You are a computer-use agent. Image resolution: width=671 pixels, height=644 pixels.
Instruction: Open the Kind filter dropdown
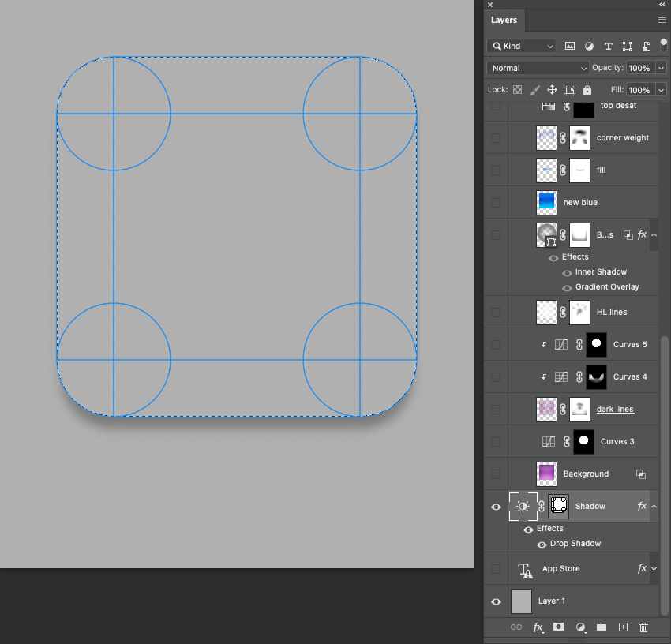pyautogui.click(x=521, y=46)
